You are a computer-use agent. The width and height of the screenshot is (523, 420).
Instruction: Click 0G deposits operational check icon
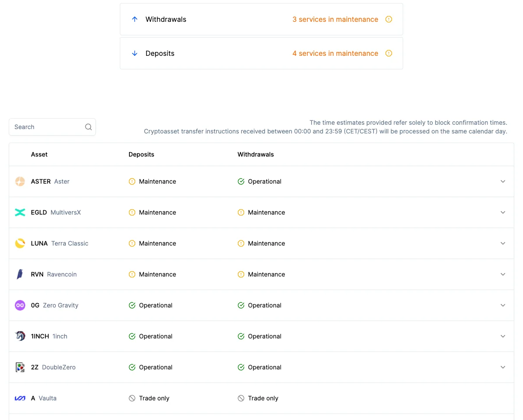tap(132, 305)
